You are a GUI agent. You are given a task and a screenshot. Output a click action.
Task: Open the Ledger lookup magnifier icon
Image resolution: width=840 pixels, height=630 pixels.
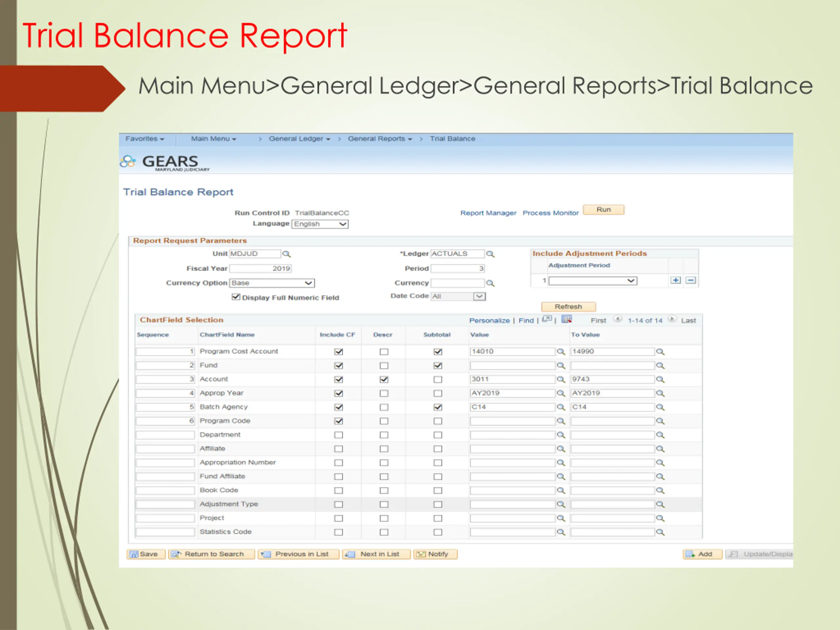[490, 254]
